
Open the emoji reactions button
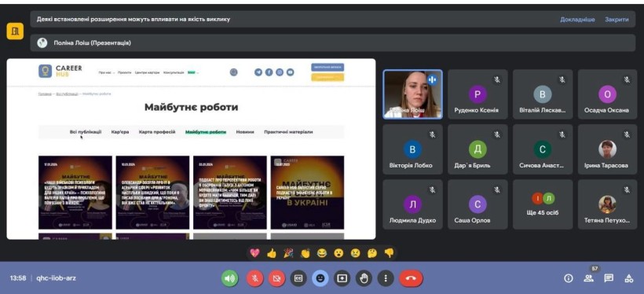point(320,278)
